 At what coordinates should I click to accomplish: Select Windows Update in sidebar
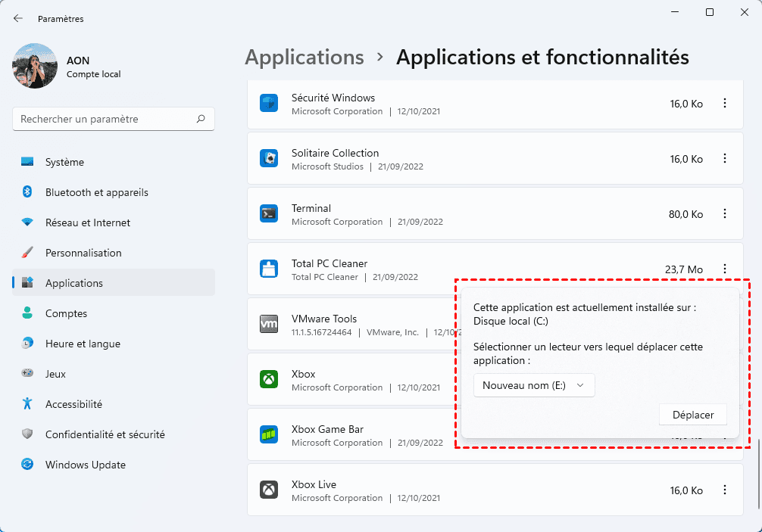point(85,465)
